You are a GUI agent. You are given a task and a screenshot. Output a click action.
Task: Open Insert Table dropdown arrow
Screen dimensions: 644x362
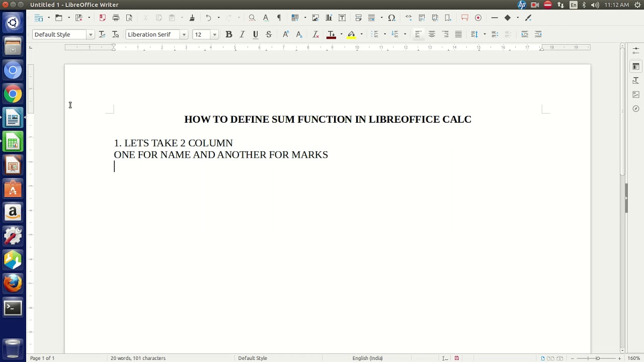pos(305,18)
